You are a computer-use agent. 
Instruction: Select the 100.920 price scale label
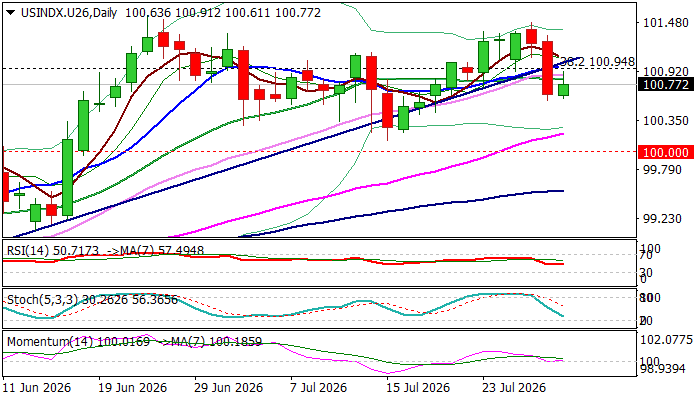(666, 71)
